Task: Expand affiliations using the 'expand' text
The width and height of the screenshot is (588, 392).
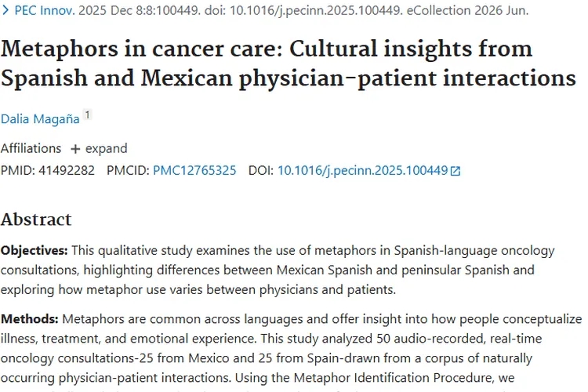Action: [x=107, y=148]
